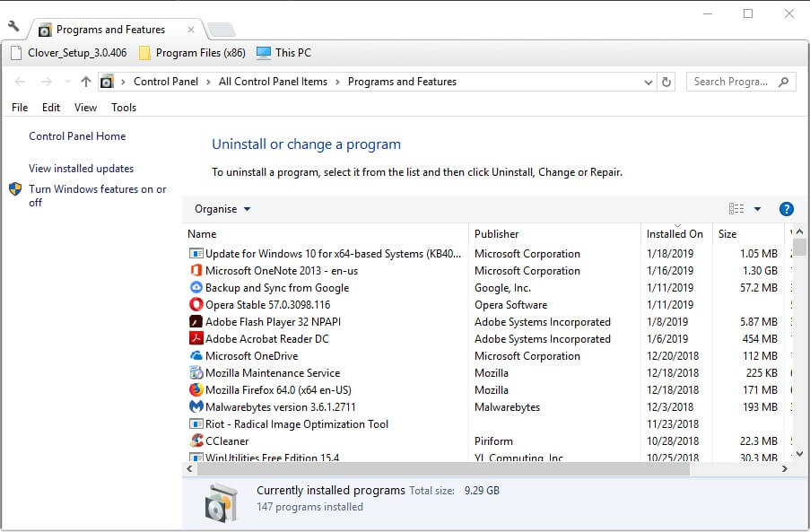Go up one folder level

(x=86, y=82)
